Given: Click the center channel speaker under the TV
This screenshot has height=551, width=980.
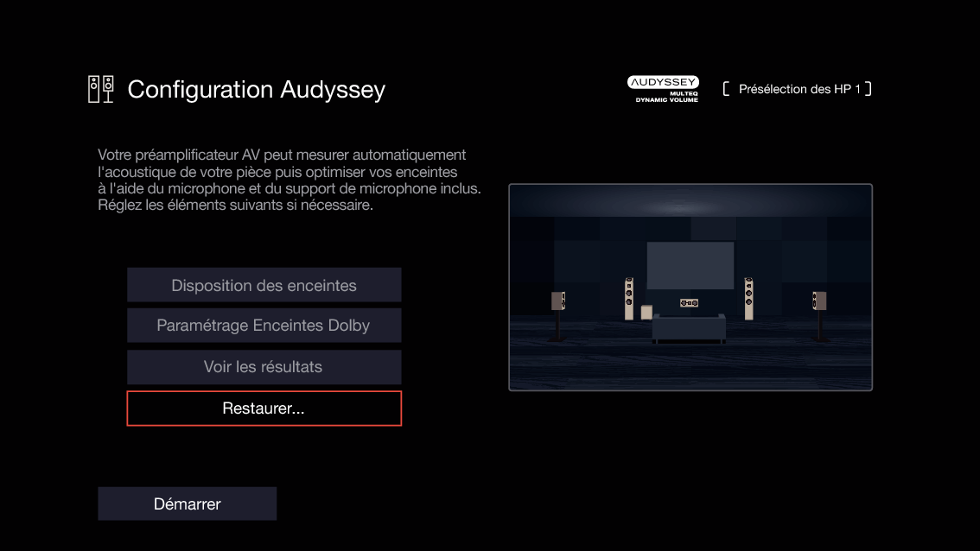Looking at the screenshot, I should tap(689, 302).
